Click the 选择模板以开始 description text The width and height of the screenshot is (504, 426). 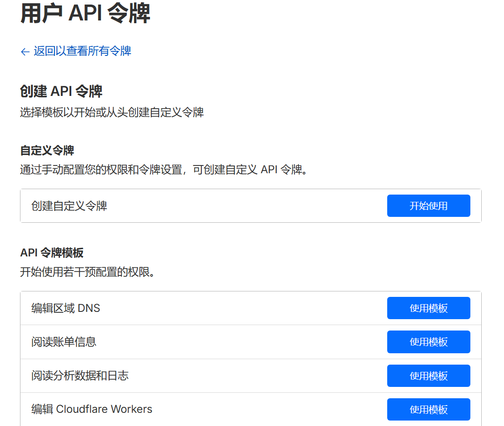coord(112,112)
